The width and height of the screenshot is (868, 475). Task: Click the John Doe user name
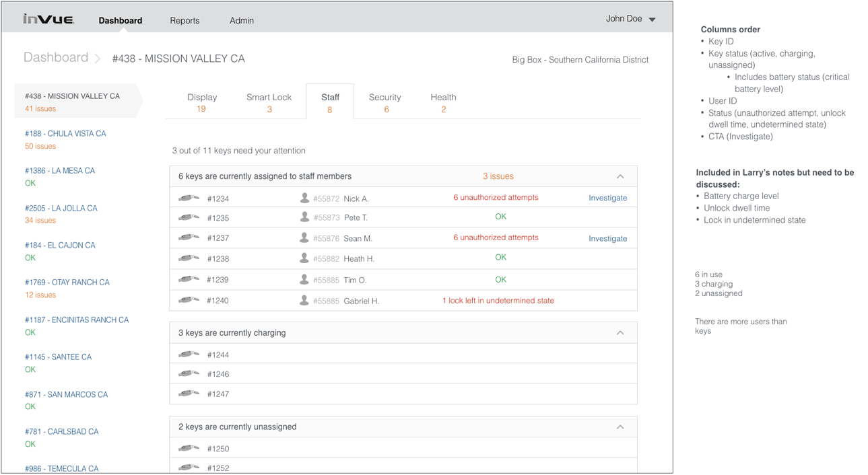click(624, 19)
